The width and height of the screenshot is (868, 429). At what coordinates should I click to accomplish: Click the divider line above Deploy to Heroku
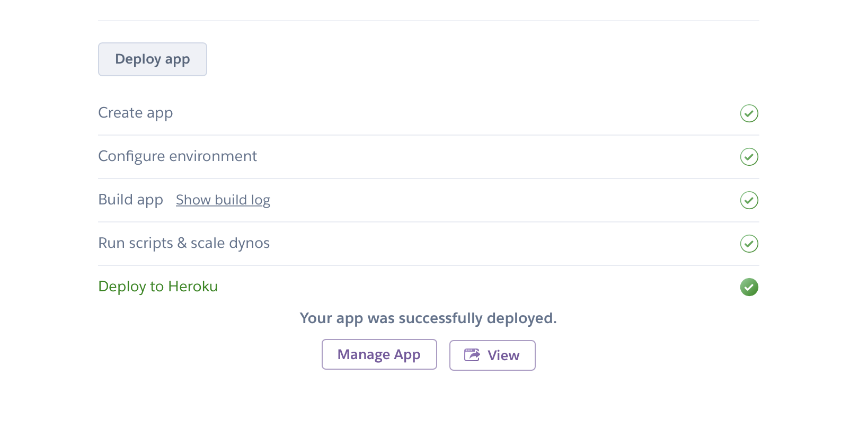[x=428, y=265]
